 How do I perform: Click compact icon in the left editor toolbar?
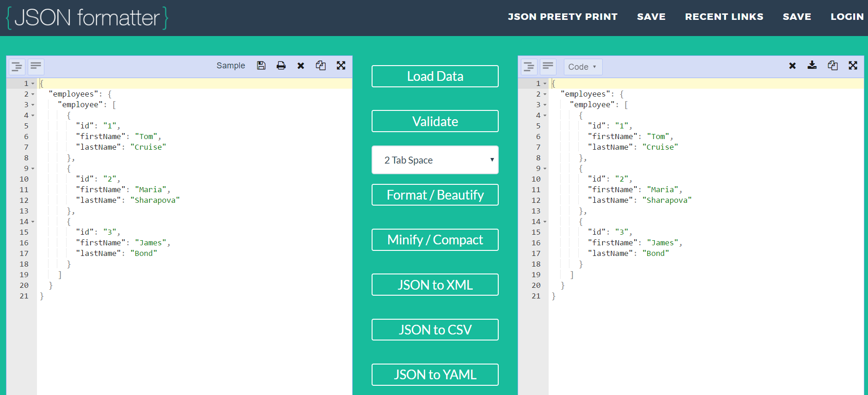[x=36, y=67]
